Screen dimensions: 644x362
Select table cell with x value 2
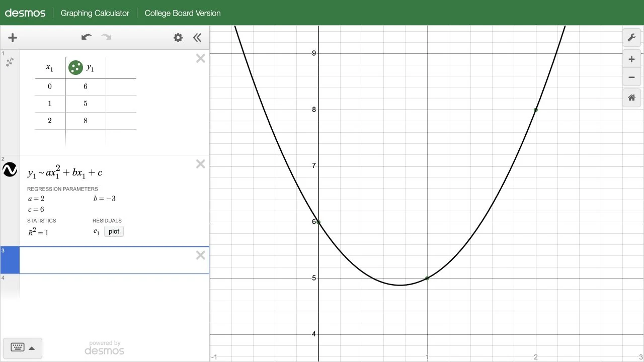point(50,121)
